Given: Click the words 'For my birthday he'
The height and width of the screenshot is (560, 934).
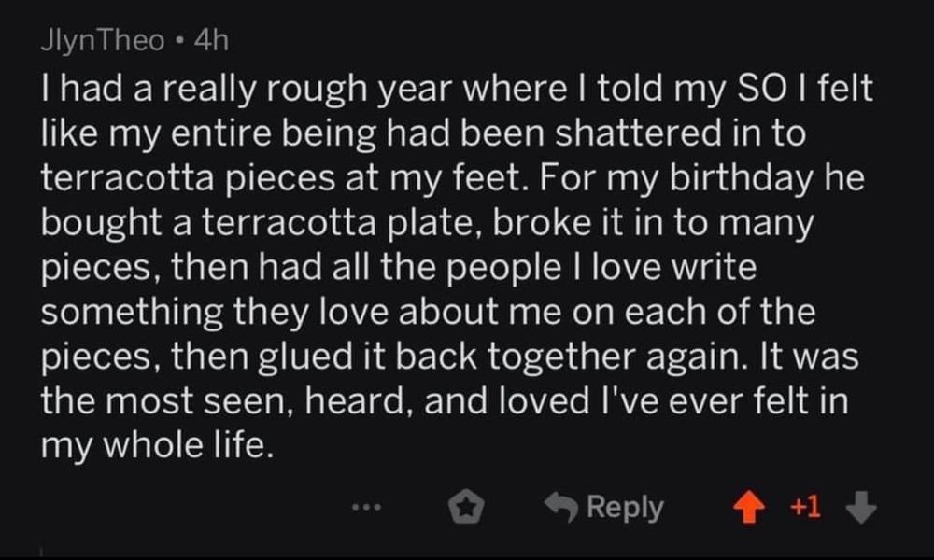Looking at the screenshot, I should click(702, 178).
